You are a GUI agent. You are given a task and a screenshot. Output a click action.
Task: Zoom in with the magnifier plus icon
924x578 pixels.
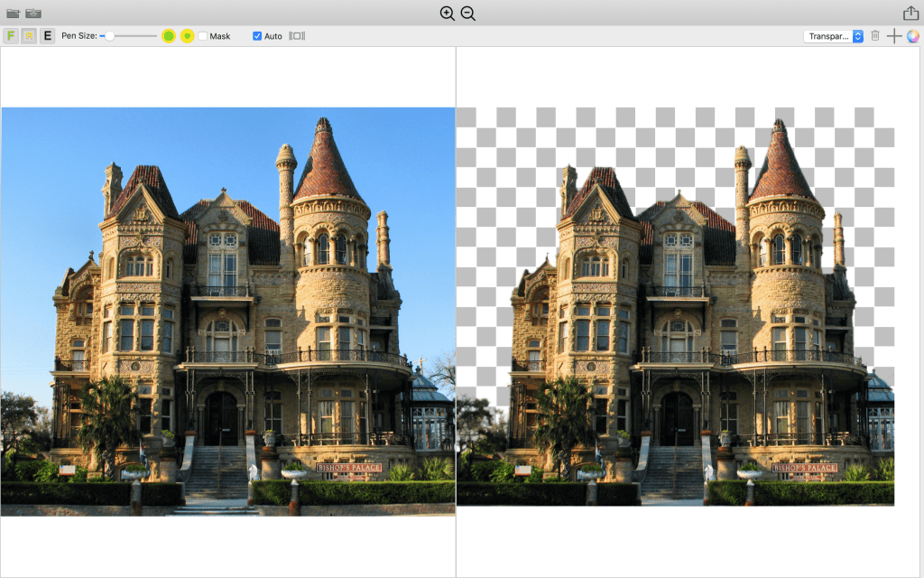pyautogui.click(x=447, y=13)
